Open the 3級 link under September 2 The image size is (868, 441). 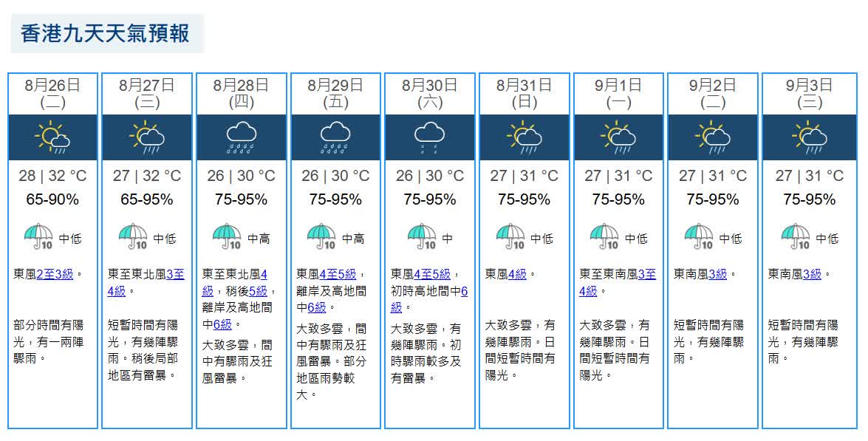[718, 274]
